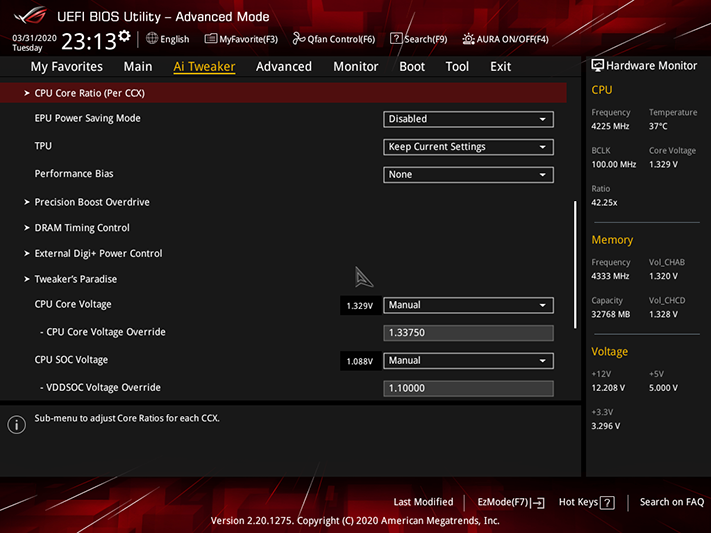Open EPU Power Saving Mode dropdown

coord(468,119)
